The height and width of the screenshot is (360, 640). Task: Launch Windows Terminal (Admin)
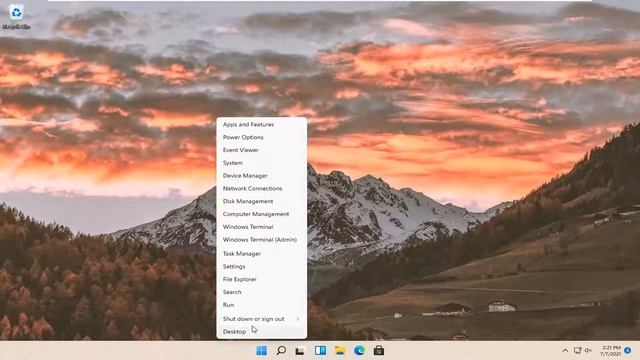[x=262, y=240]
